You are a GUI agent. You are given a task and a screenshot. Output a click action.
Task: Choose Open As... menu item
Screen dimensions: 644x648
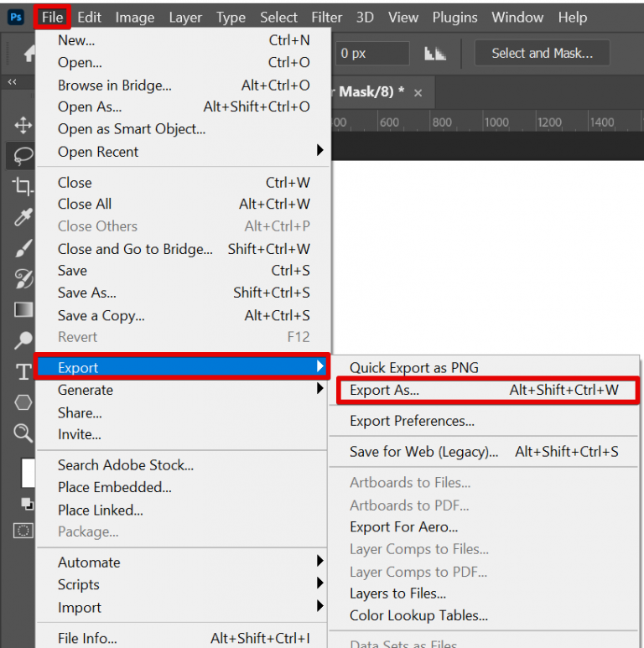(182, 106)
